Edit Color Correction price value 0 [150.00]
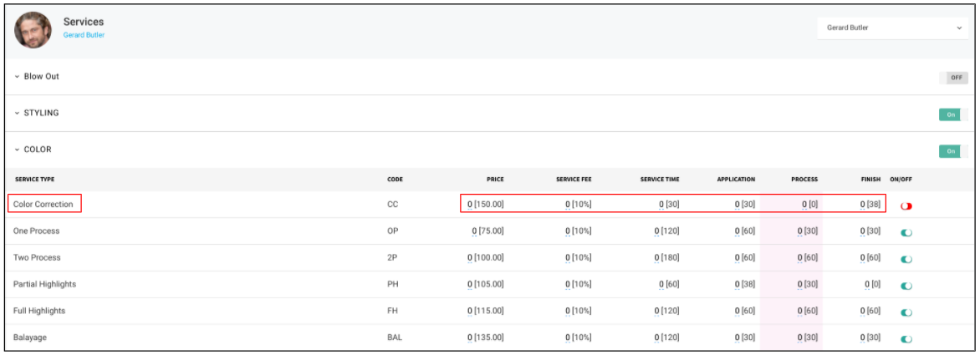Image resolution: width=980 pixels, height=355 pixels. 485,204
